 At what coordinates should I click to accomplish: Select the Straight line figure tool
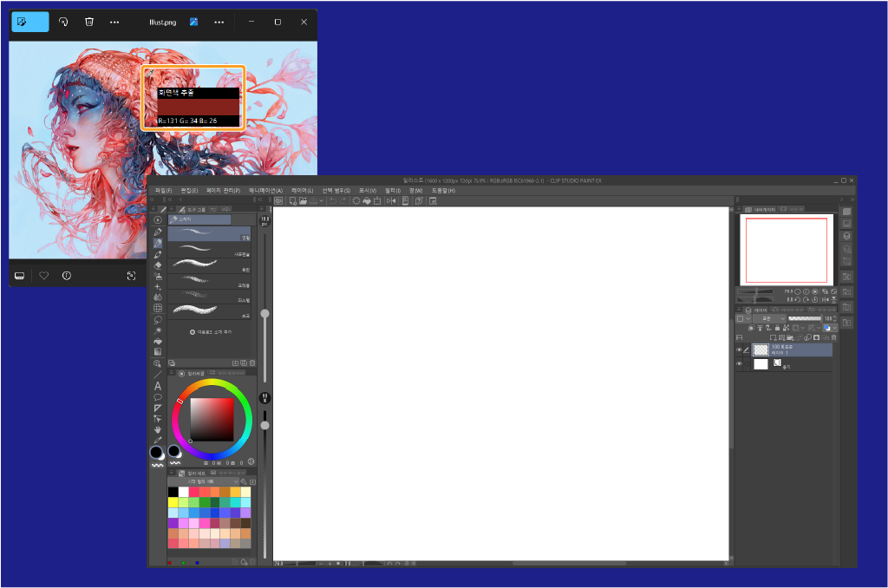(x=158, y=375)
